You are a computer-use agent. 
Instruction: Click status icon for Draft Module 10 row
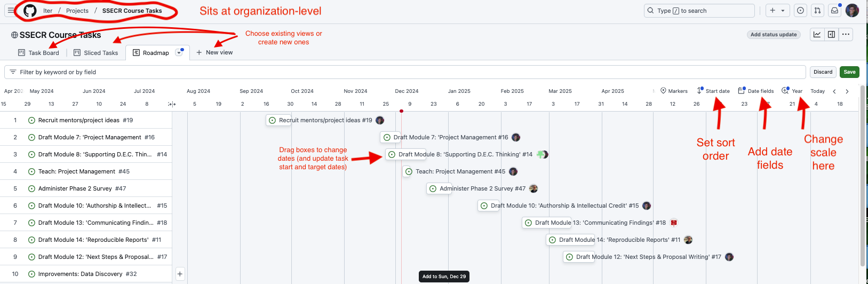coord(31,206)
